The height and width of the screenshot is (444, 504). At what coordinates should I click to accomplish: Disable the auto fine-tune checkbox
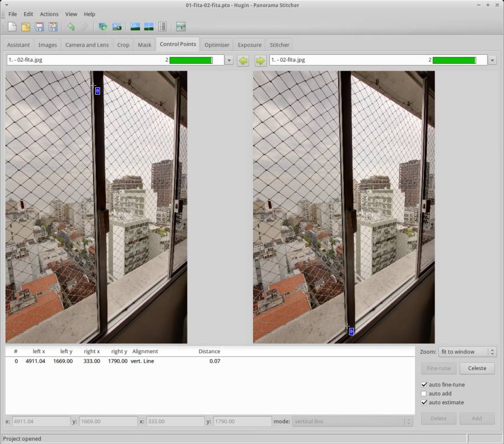tap(424, 385)
